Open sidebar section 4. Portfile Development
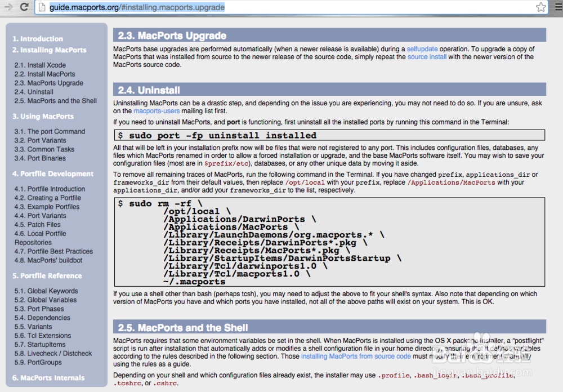This screenshot has width=563, height=392. [53, 174]
